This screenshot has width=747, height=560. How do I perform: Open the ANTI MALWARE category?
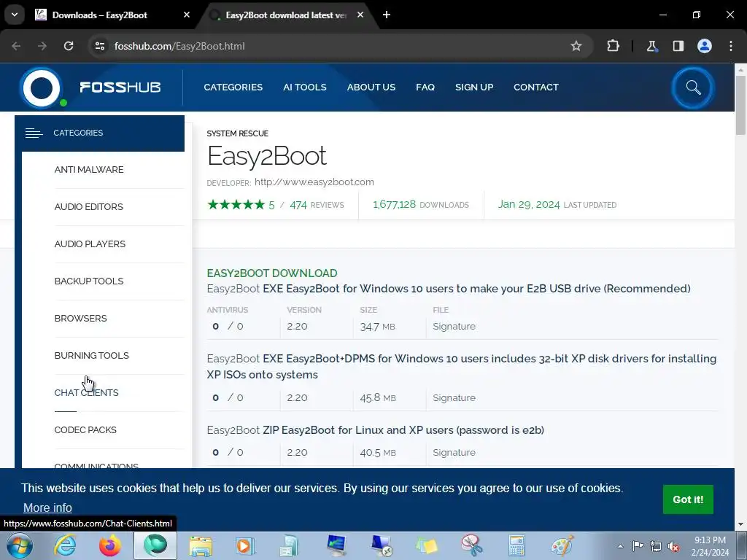pos(89,169)
